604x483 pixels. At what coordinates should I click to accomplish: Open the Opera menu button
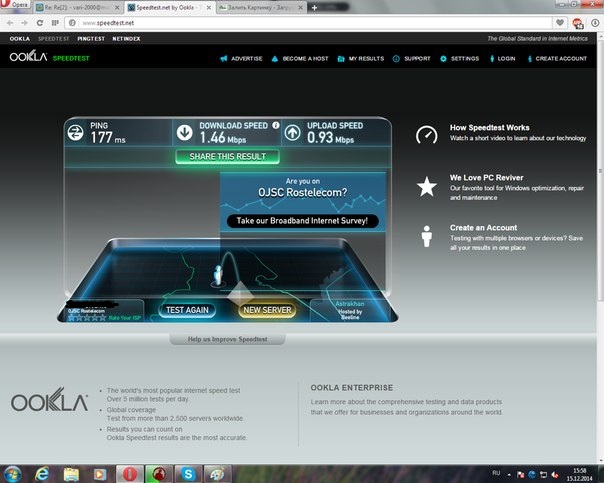coord(15,5)
